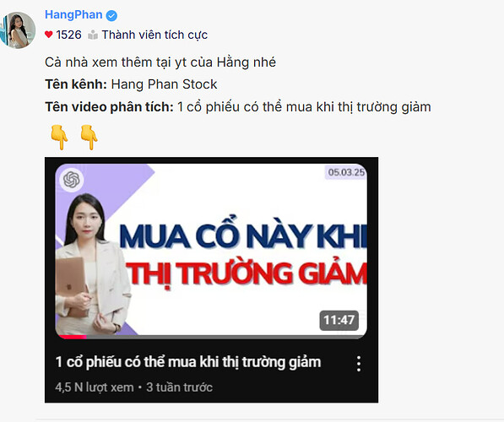Click the 05.03.25 date tag

tap(346, 172)
